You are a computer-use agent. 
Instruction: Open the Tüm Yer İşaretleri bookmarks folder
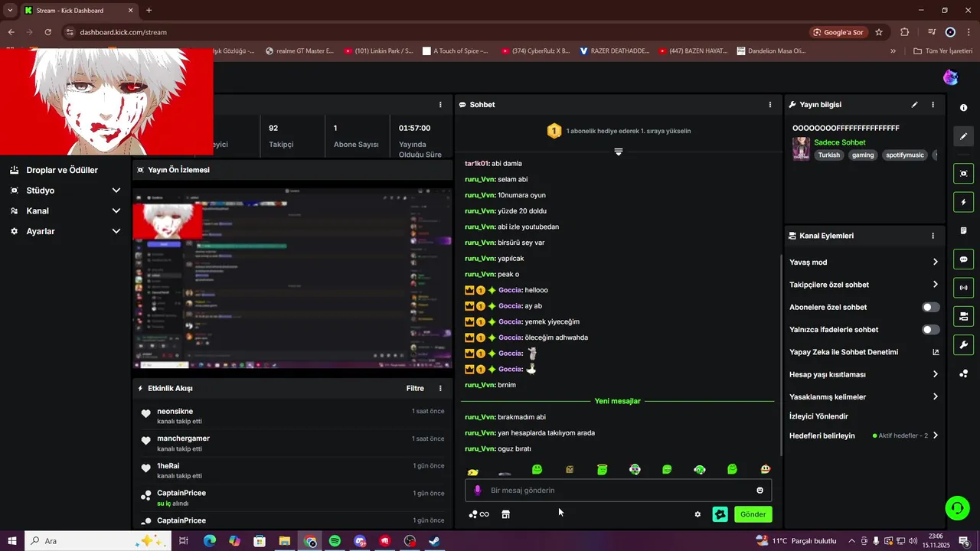[942, 51]
